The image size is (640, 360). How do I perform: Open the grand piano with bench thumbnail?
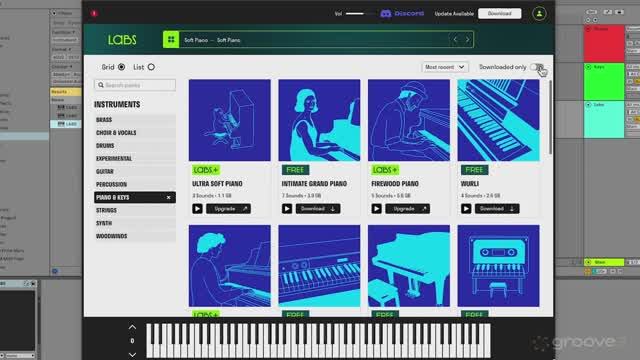pyautogui.click(x=409, y=266)
